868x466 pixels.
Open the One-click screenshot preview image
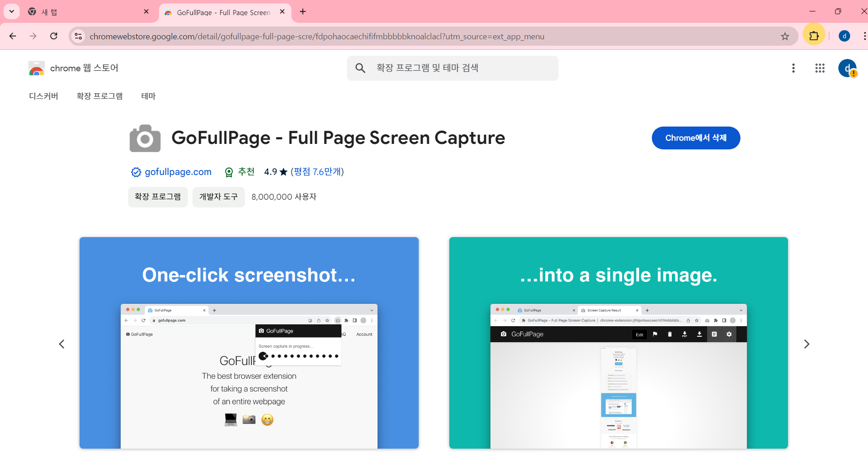point(249,343)
